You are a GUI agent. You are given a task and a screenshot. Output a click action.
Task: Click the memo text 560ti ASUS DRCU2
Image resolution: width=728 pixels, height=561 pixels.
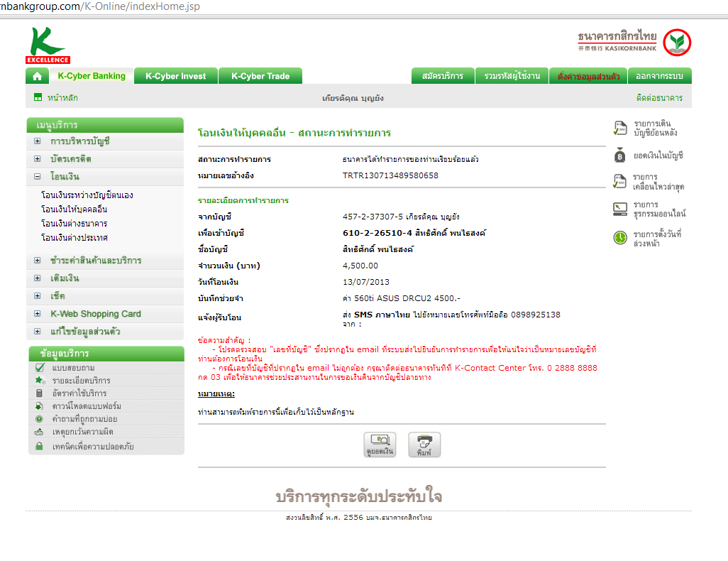tap(393, 298)
